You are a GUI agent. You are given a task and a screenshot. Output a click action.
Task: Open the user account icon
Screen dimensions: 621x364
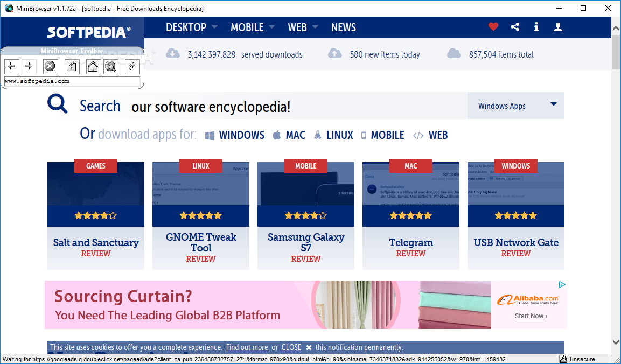[x=558, y=27]
